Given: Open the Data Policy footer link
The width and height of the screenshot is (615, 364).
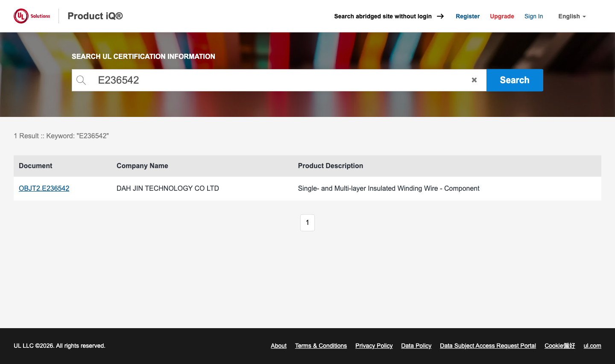Looking at the screenshot, I should click(416, 346).
